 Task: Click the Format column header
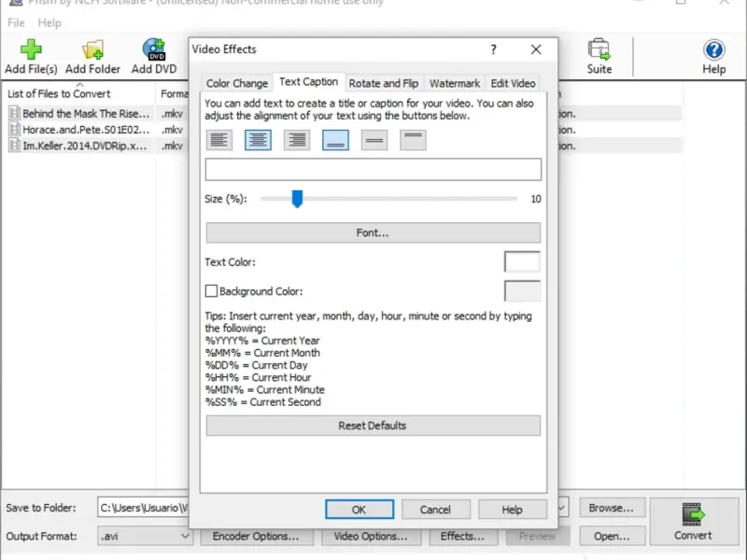(174, 94)
